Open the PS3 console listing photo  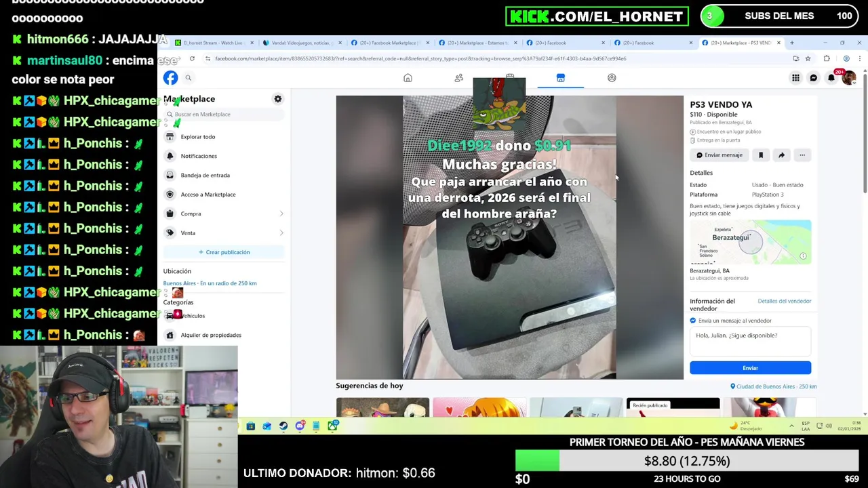tap(510, 237)
